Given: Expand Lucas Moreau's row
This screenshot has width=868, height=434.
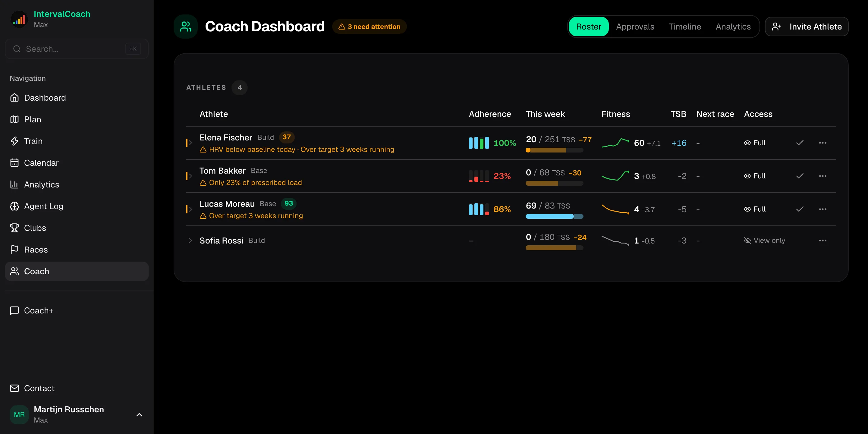Looking at the screenshot, I should pyautogui.click(x=190, y=209).
